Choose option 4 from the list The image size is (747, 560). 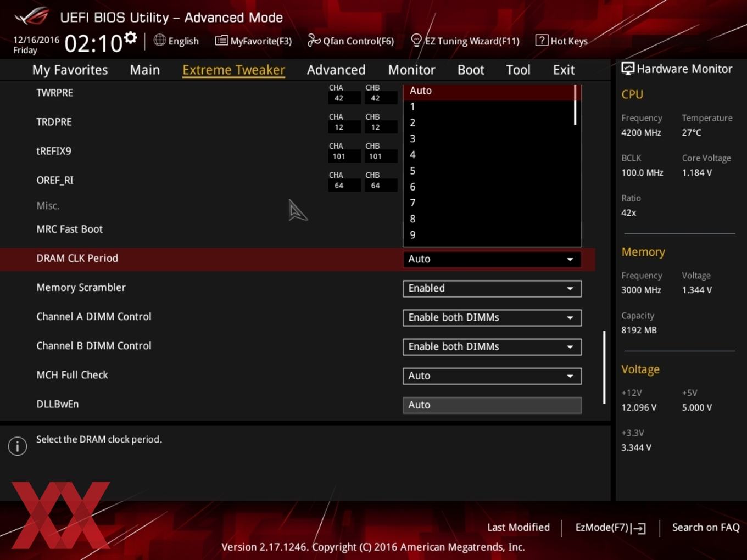tap(488, 155)
